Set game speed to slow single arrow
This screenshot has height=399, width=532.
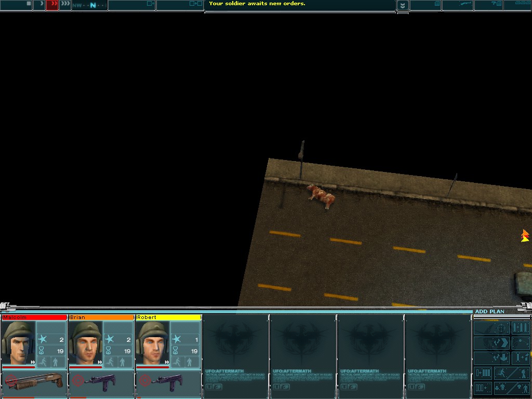[41, 5]
